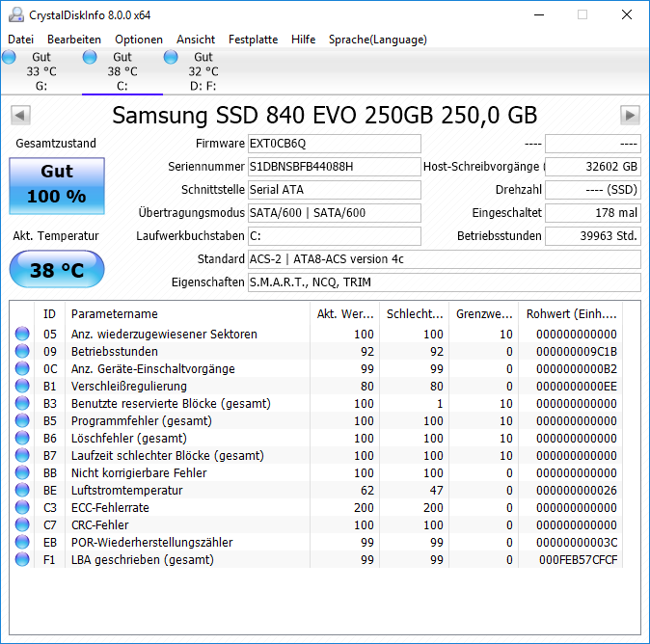Click status icon for Verschleißregulierung row
Screen dimensions: 650x644
(x=22, y=386)
